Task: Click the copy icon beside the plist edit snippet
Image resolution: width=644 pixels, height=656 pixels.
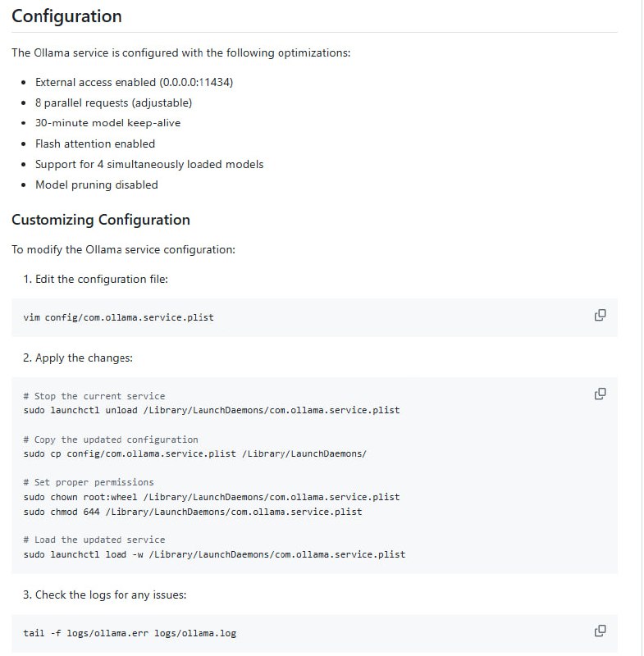Action: [600, 315]
